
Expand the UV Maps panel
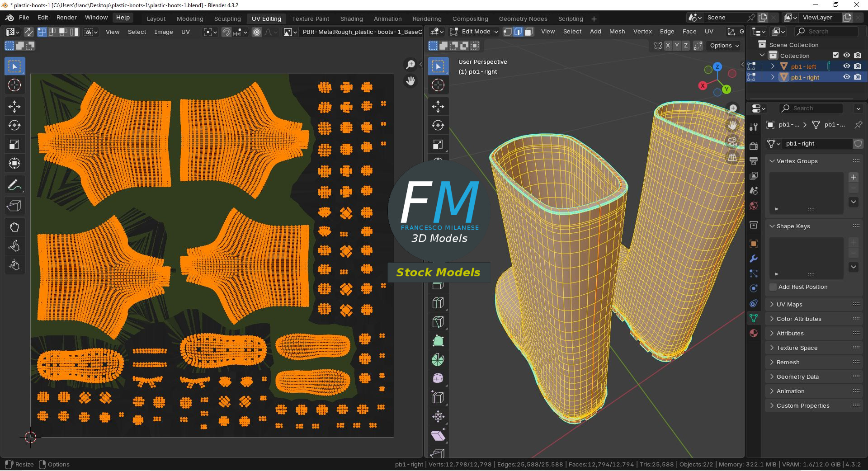(x=789, y=304)
